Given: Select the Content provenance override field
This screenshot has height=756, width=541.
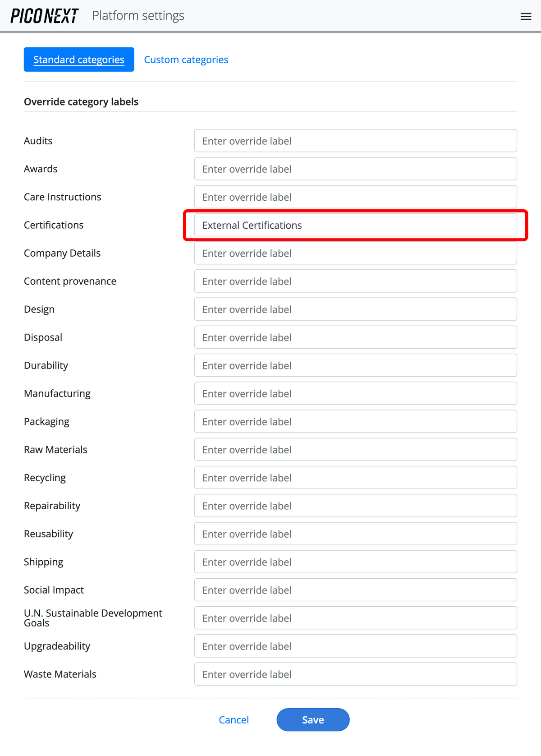Looking at the screenshot, I should point(355,281).
